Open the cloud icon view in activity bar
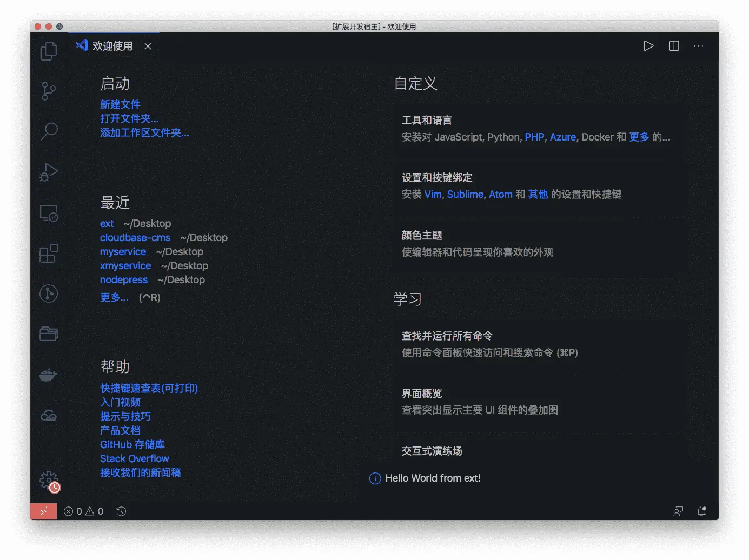The image size is (749, 560). (49, 415)
